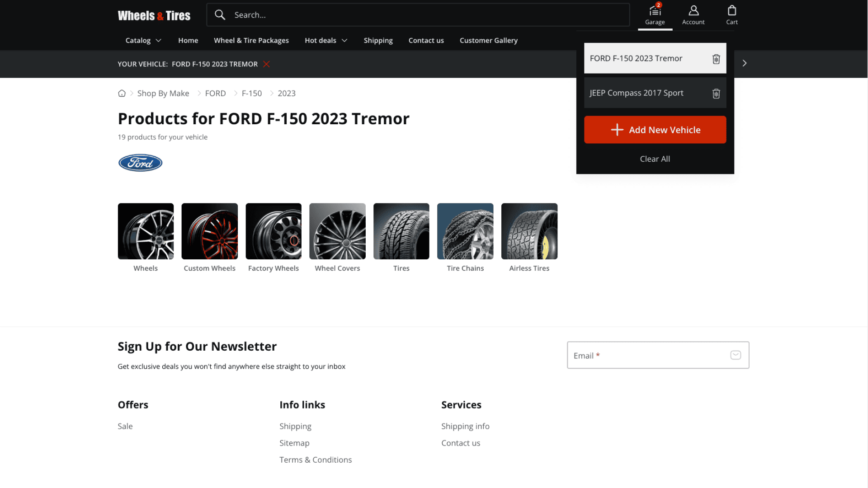The image size is (868, 488).
Task: Open Shop By Make breadcrumb
Action: pos(163,94)
